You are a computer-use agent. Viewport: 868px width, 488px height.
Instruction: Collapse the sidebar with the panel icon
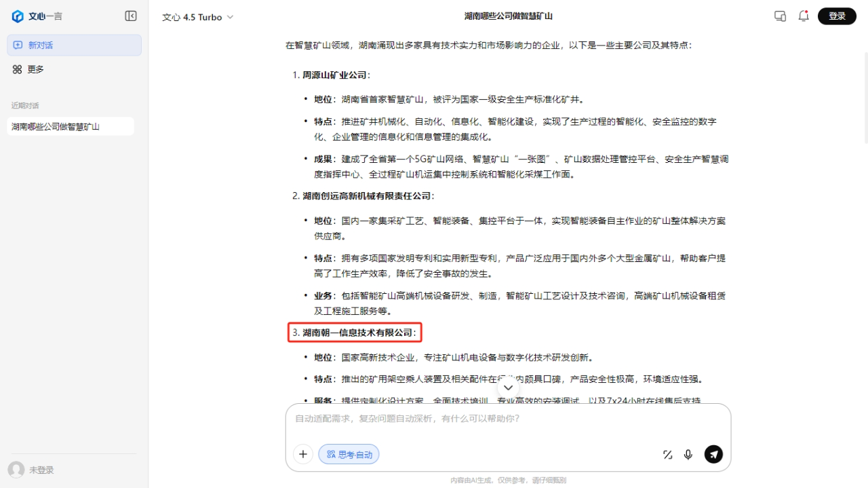tap(131, 16)
